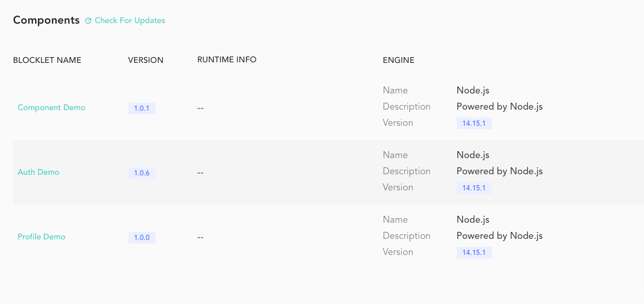This screenshot has height=304, width=644.
Task: Click the BLOCKLET NAME column header
Action: (x=47, y=60)
